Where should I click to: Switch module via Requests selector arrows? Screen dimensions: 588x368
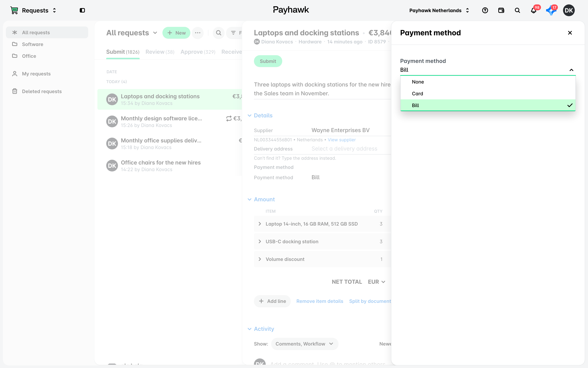click(54, 10)
